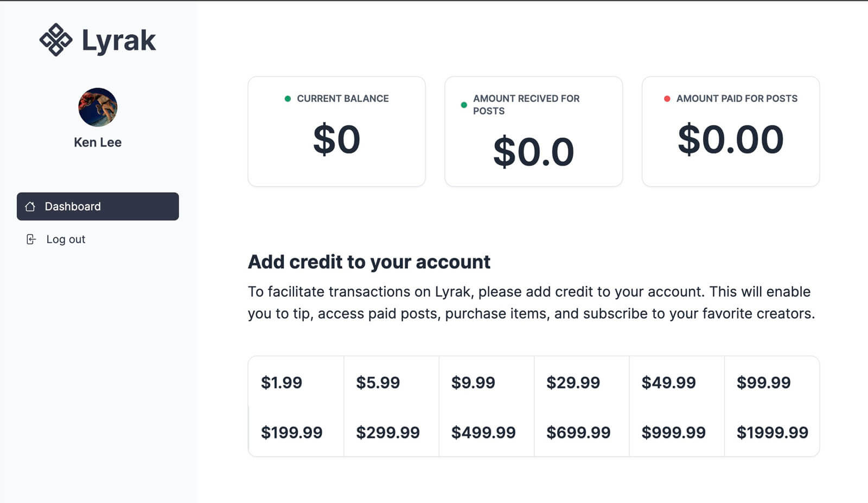
Task: Open the Dashboard menu item
Action: click(98, 207)
